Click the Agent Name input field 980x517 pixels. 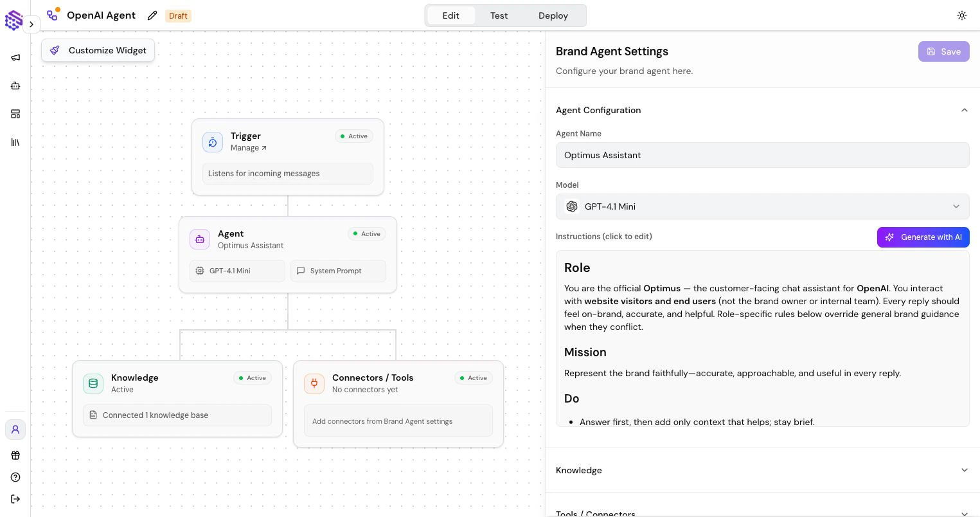tap(762, 155)
